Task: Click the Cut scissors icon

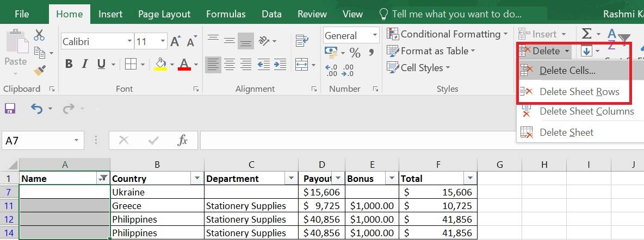Action: 39,35
